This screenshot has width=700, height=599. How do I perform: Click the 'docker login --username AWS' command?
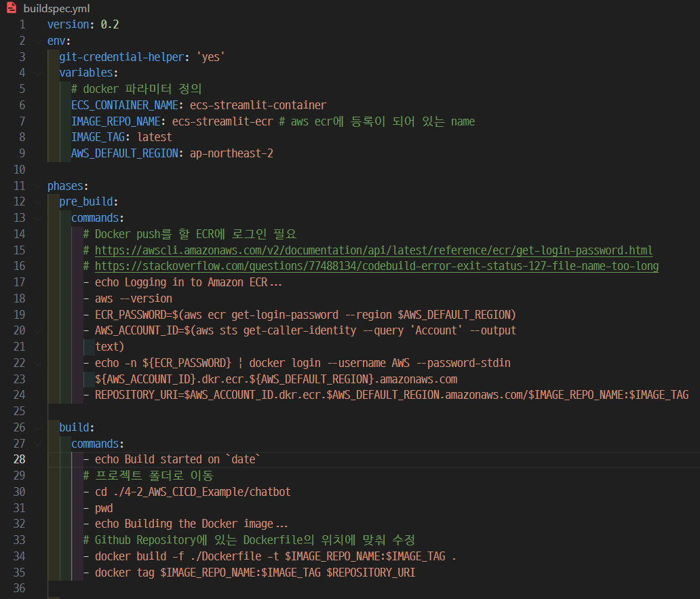(330, 364)
